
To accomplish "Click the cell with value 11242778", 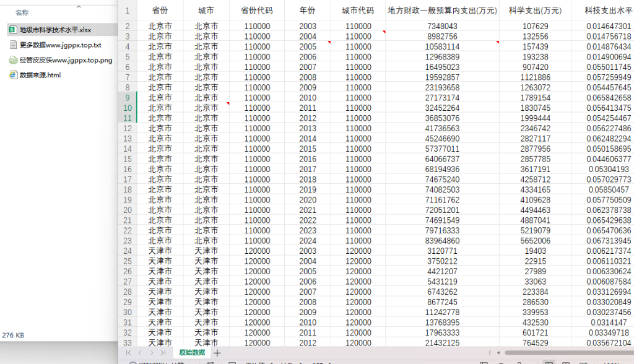I will [442, 312].
